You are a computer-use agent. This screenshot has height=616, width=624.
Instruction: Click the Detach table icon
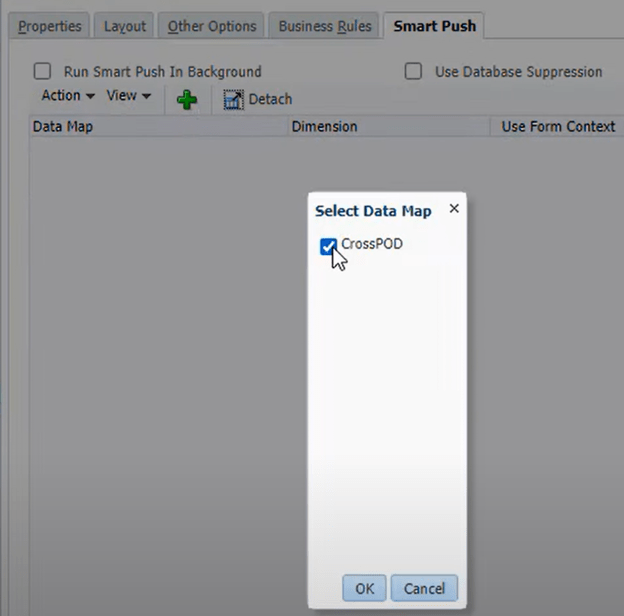click(233, 99)
